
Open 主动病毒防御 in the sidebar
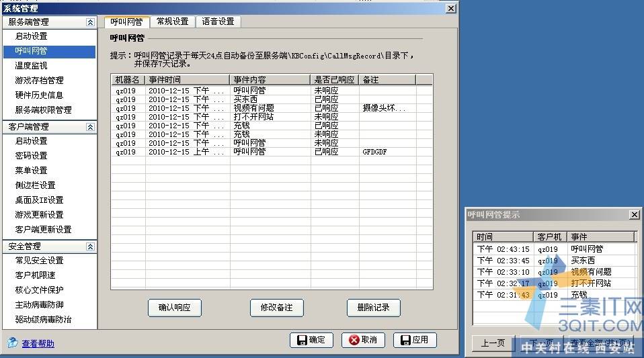coord(40,305)
